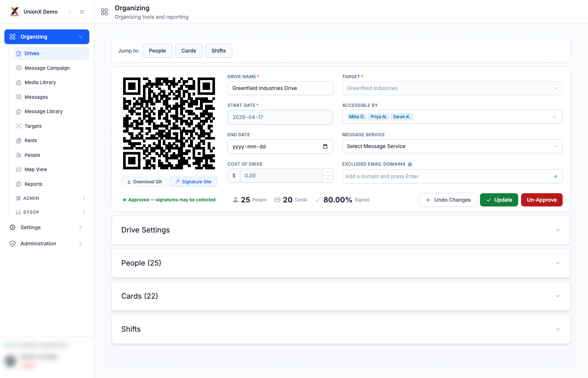Click the Cost of Drive amount field

pyautogui.click(x=281, y=176)
